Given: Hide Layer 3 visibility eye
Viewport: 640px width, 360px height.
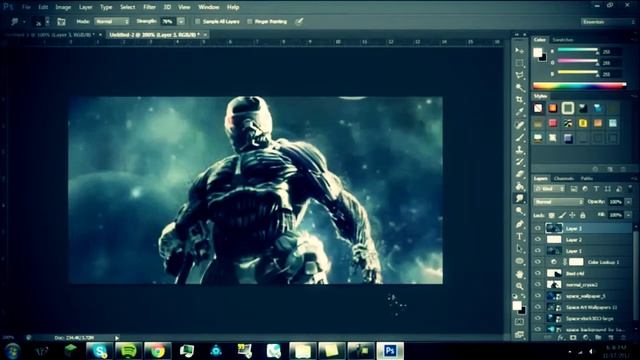Looking at the screenshot, I should coord(538,229).
